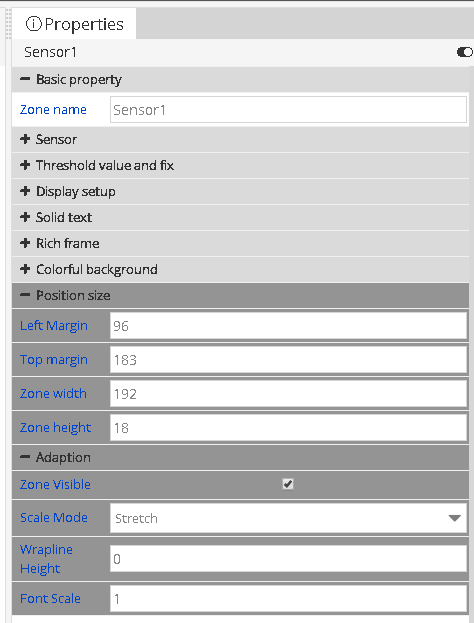Click the Top margin input field
Viewport: 474px width, 623px height.
[288, 360]
